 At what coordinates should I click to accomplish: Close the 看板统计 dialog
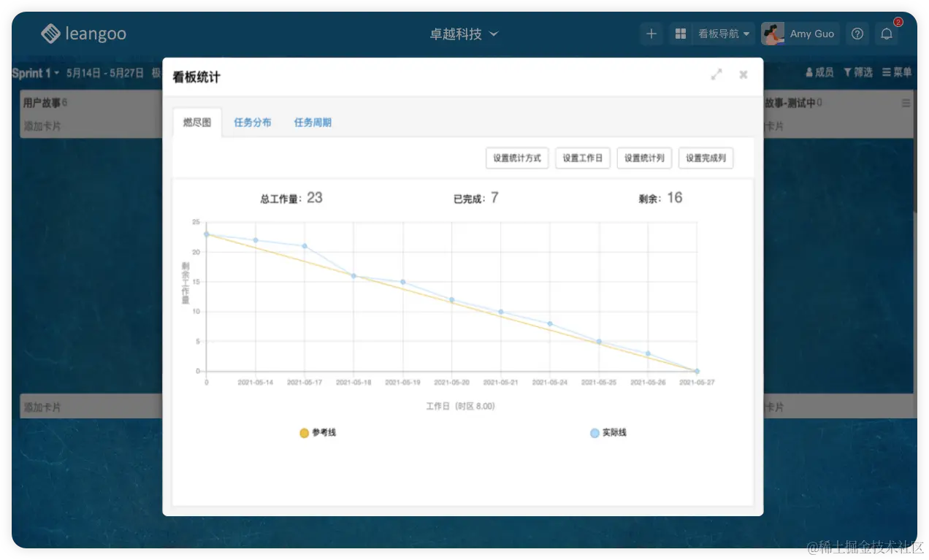tap(743, 74)
